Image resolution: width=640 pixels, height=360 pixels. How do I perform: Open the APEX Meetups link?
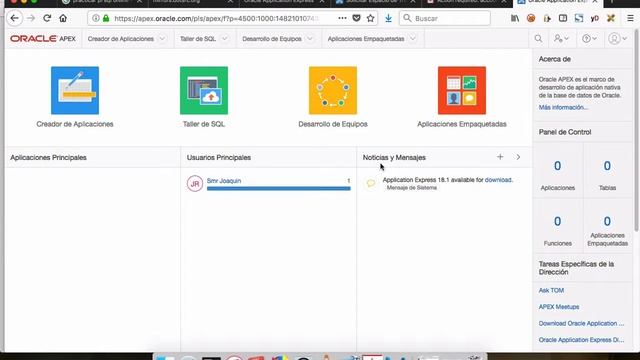(559, 307)
